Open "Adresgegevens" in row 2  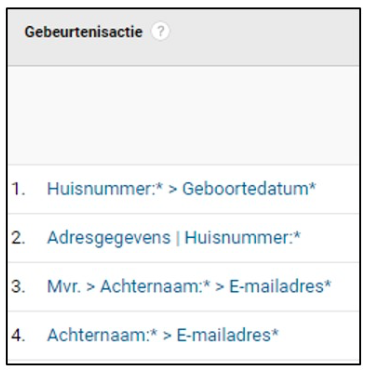pos(109,238)
